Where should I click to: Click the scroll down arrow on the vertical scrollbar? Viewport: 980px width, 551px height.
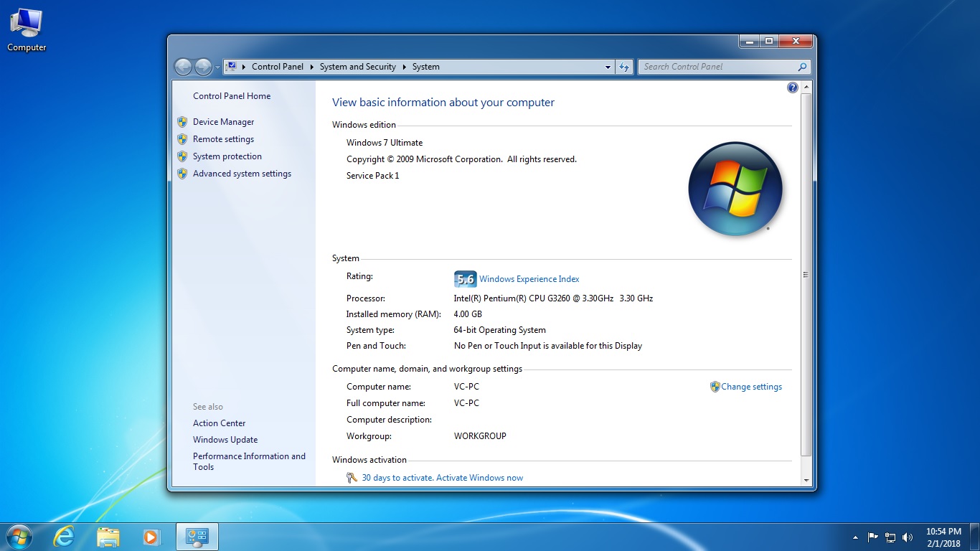[806, 480]
